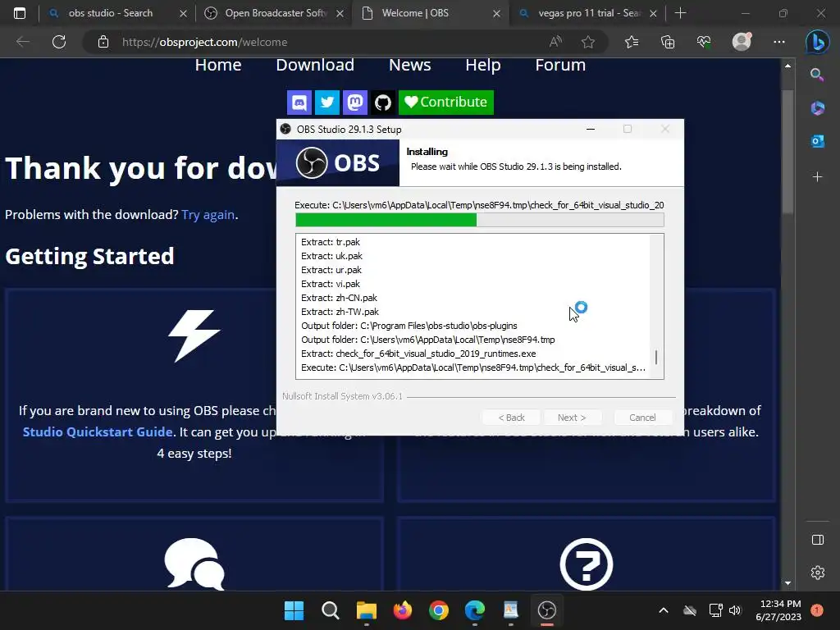Screen dimensions: 840x630
Task: Click Search icon in Edge sidebar
Action: tap(817, 75)
